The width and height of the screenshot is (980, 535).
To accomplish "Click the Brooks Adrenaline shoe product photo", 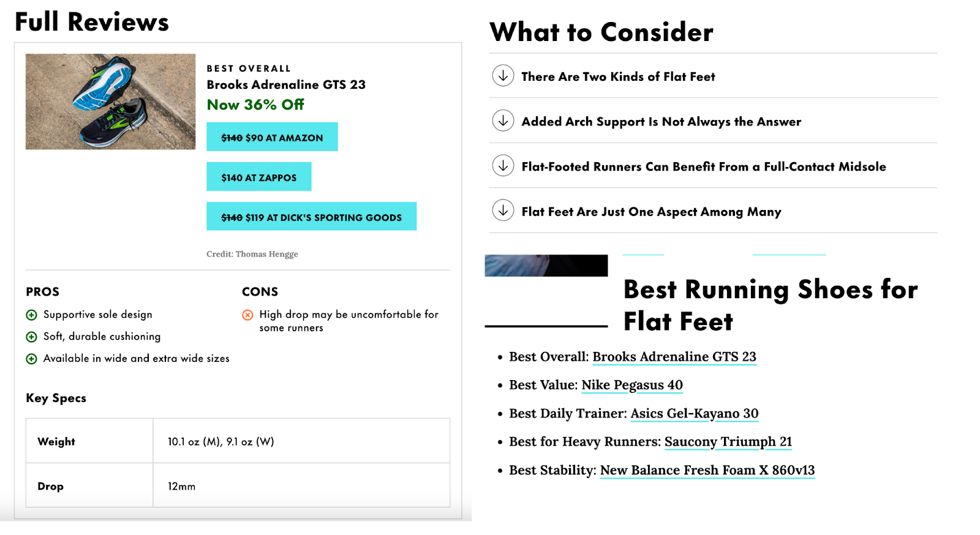I will pos(110,102).
